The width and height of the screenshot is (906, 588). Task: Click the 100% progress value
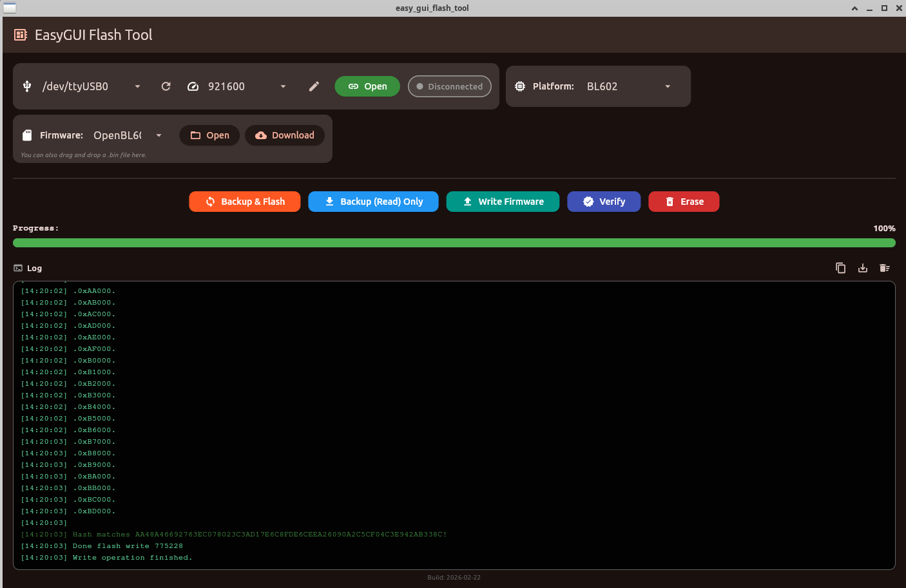(x=884, y=229)
